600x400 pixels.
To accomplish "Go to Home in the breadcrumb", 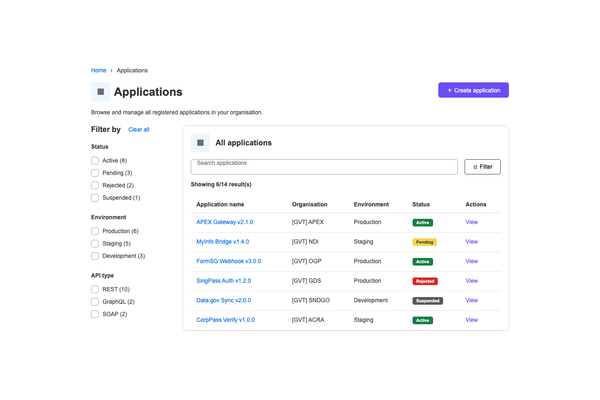I will point(98,70).
